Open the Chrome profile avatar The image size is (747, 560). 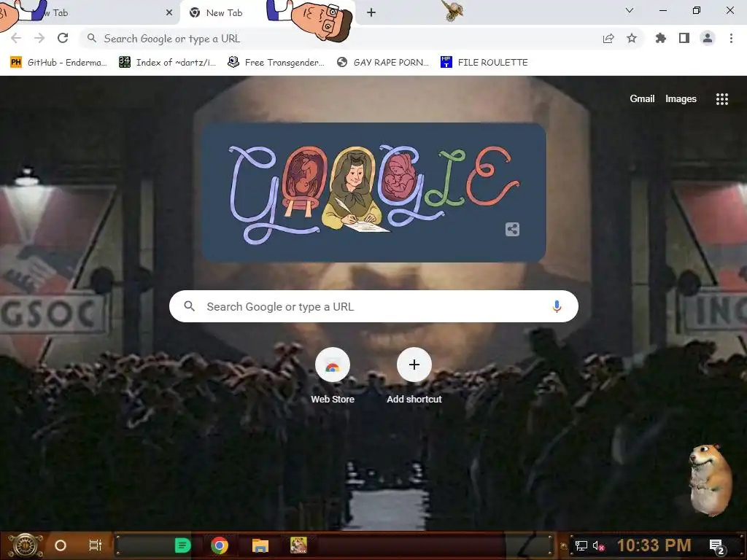point(708,38)
